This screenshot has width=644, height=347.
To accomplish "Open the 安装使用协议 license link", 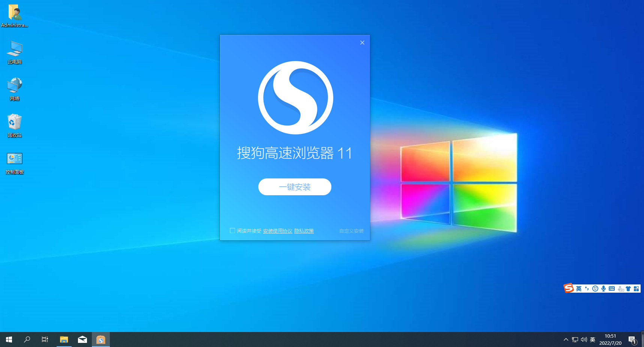I will 277,231.
